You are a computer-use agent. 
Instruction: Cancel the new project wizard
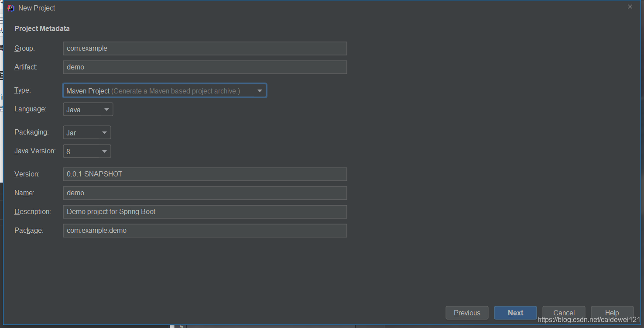click(564, 313)
